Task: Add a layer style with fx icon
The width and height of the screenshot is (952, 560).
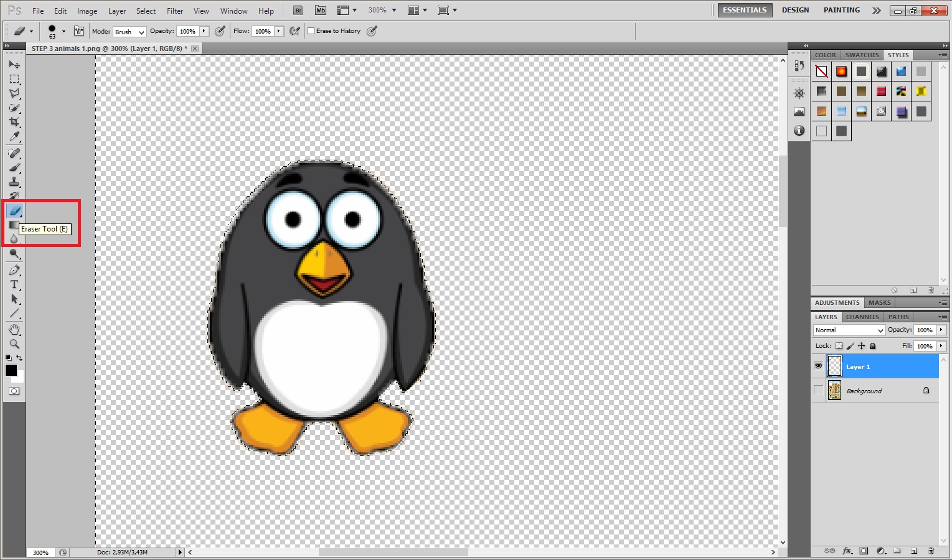Action: pos(847,551)
